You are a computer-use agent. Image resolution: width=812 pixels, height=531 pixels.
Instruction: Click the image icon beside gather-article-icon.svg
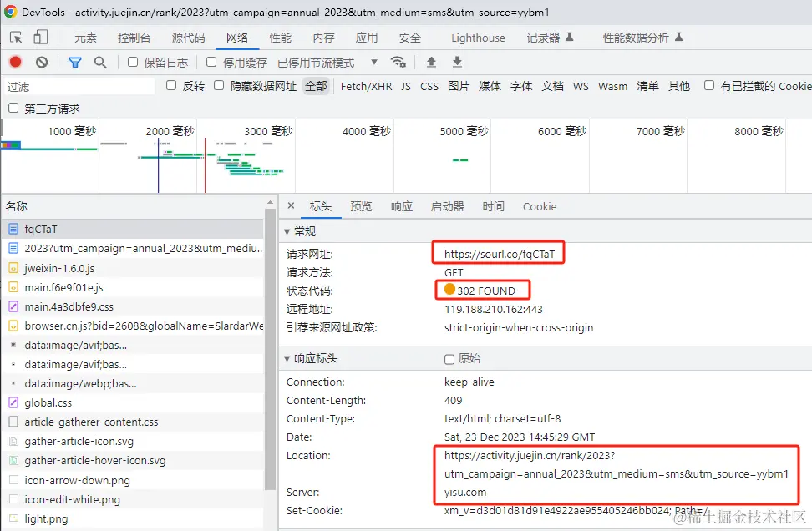[13, 441]
